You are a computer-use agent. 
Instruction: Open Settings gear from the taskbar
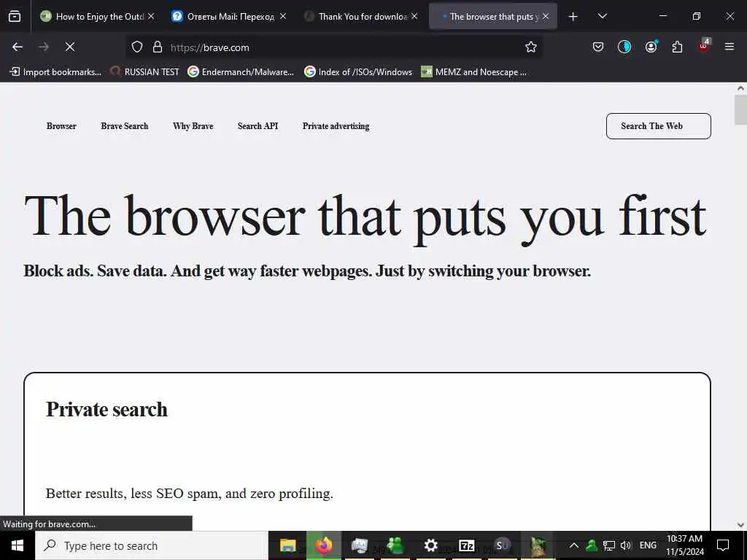[x=430, y=545]
